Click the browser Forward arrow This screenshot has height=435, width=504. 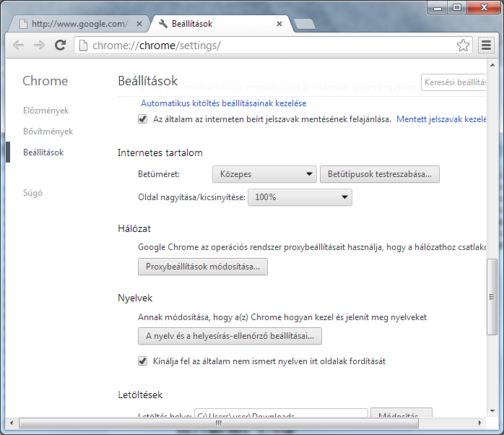point(39,45)
